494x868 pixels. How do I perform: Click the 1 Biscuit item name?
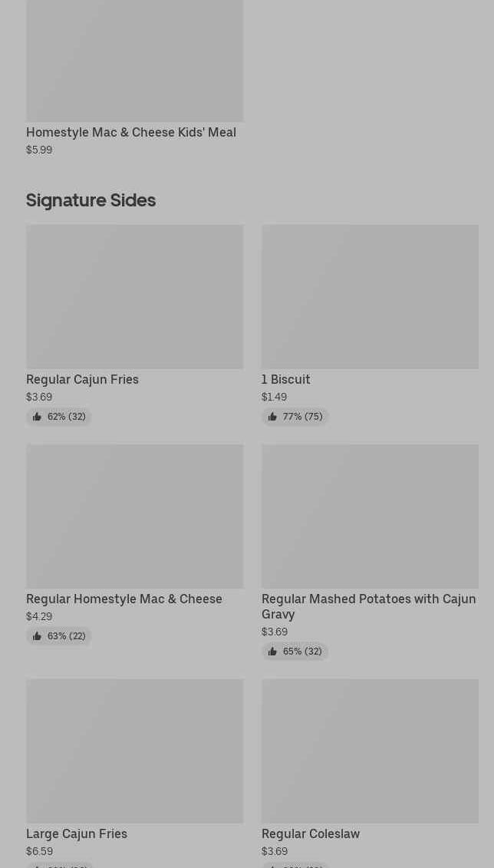285,379
